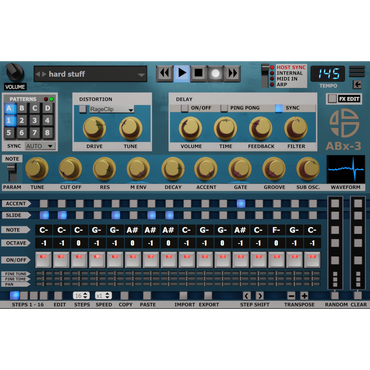Shift steps right with the arrow
370x370 pixels.
260,295
